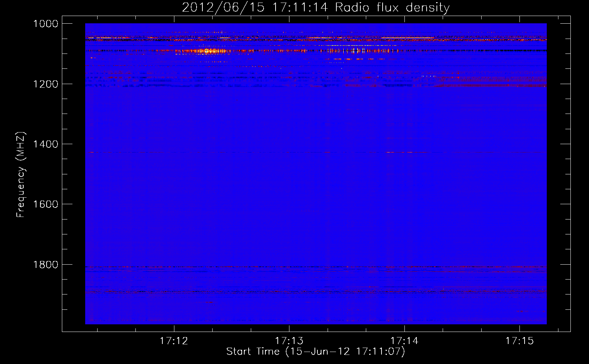Click the "Frequency (MHZ)" axis label
The height and width of the screenshot is (364, 589).
21,175
